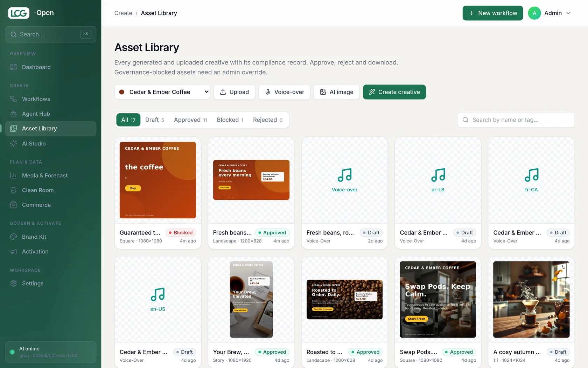The height and width of the screenshot is (368, 588).
Task: Open the Fresh beans every morning landscape thumbnail
Action: point(251,180)
